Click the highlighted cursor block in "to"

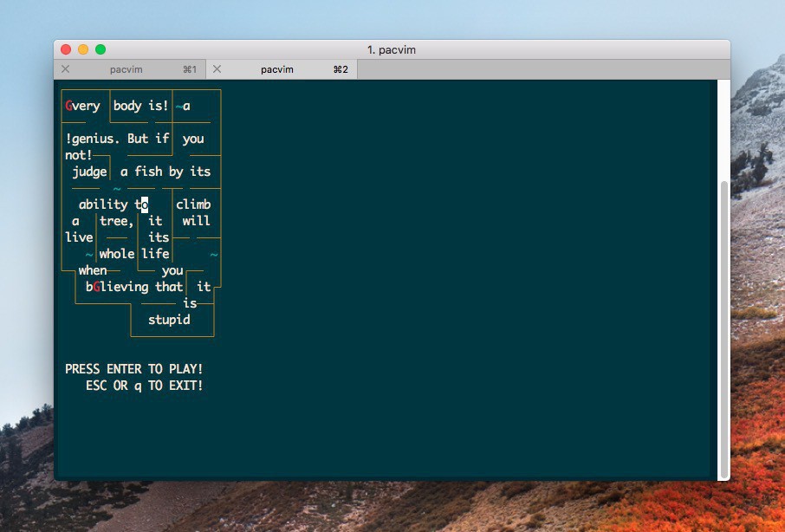click(145, 204)
